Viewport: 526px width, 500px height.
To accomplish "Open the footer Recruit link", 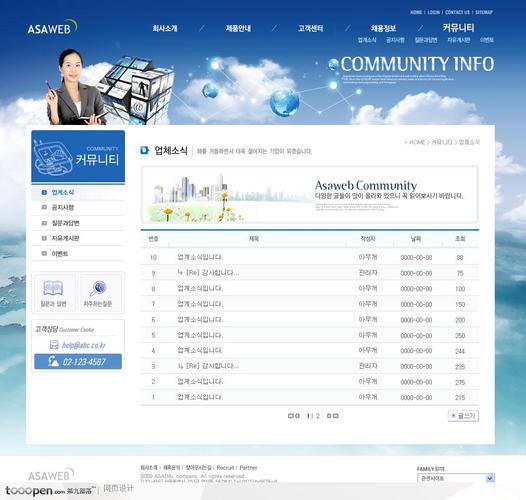I will [225, 468].
